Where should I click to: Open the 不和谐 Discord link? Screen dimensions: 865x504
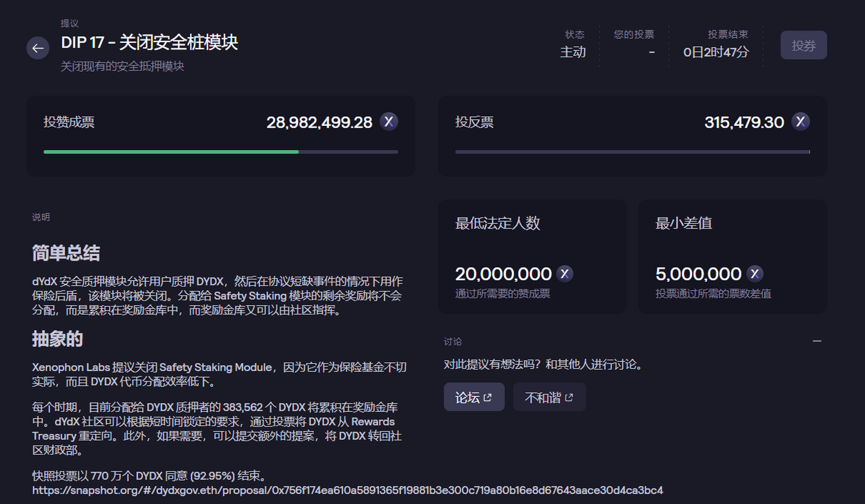tap(549, 397)
